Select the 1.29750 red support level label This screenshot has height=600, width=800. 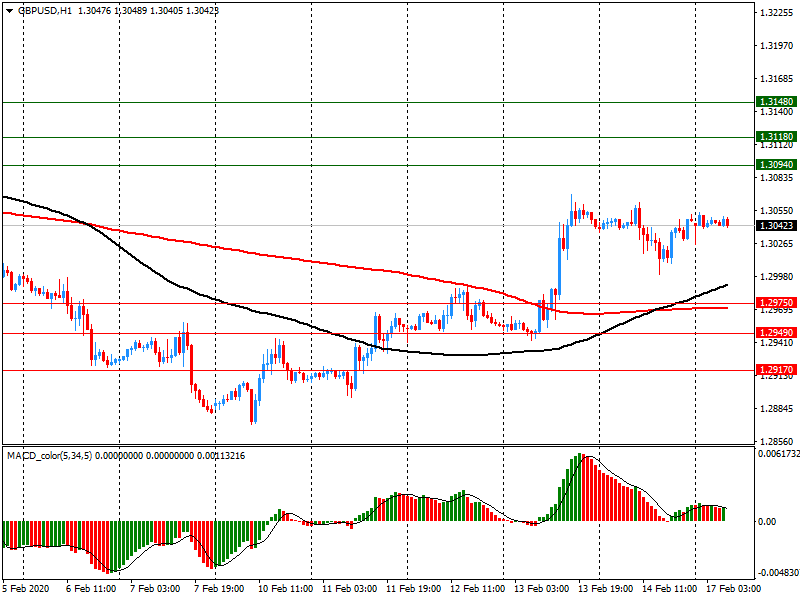[x=776, y=303]
